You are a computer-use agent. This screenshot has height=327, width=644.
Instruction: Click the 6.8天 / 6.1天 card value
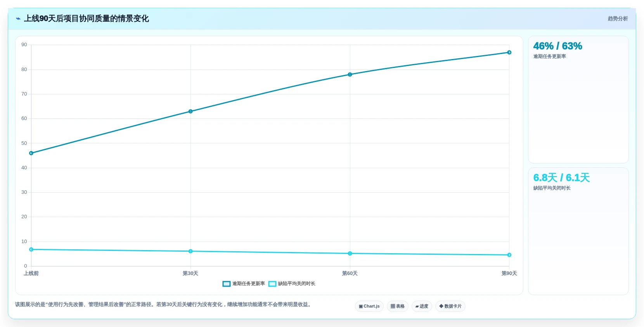point(561,178)
